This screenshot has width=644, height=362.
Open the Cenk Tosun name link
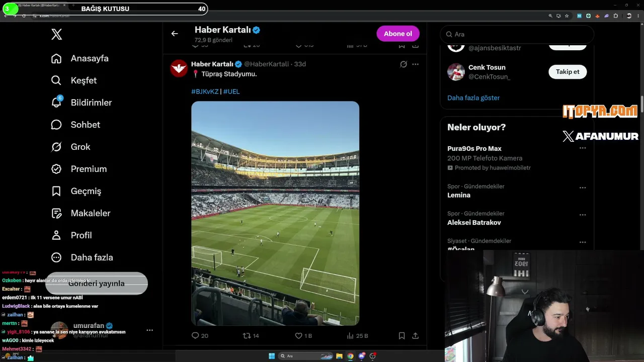[487, 67]
